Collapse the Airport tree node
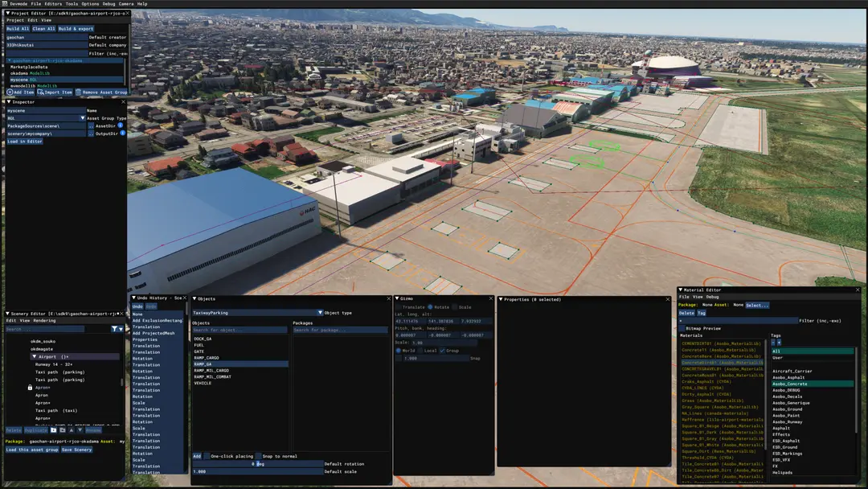 point(35,356)
